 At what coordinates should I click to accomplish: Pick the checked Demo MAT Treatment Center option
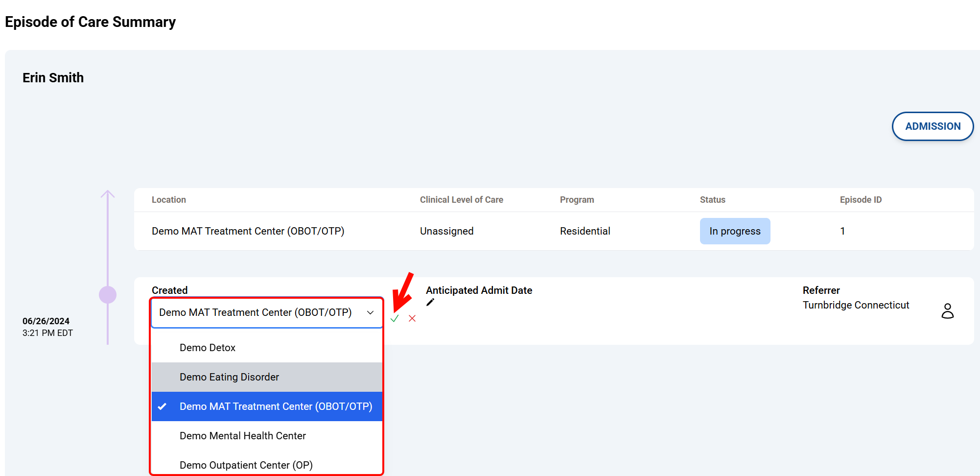pyautogui.click(x=276, y=406)
